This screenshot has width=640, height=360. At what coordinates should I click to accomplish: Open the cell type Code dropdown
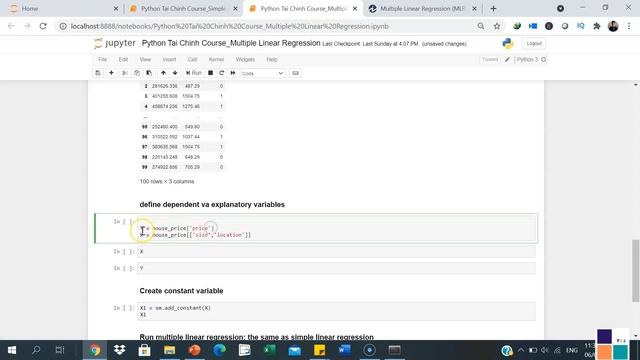click(262, 73)
